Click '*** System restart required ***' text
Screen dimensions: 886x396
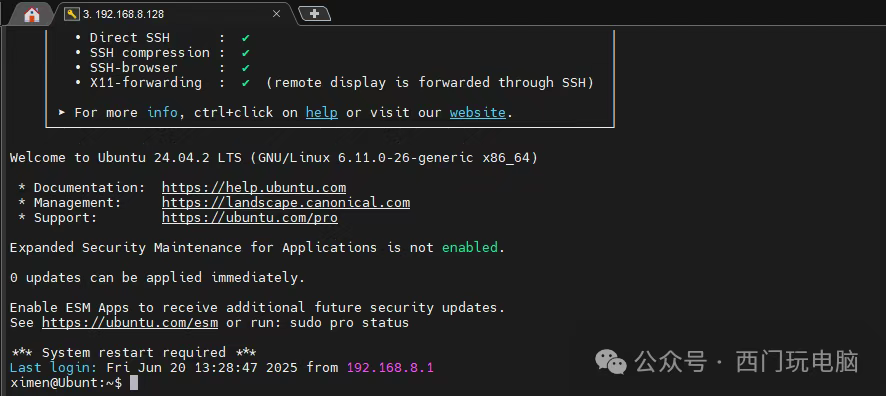[133, 353]
